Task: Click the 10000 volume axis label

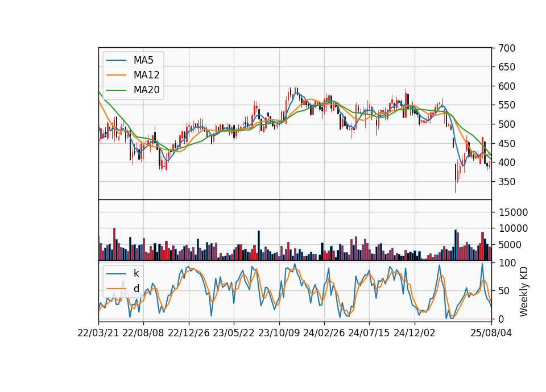Action: coord(513,228)
